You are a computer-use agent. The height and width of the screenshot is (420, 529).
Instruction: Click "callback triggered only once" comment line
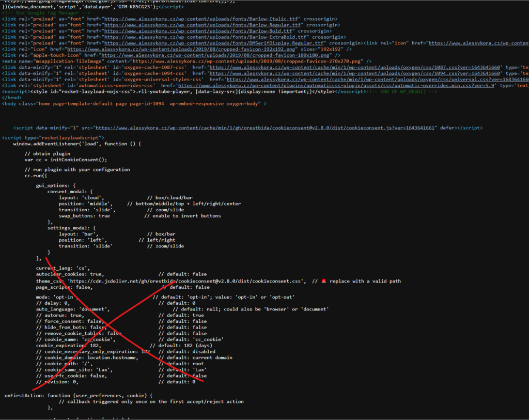tap(151, 402)
